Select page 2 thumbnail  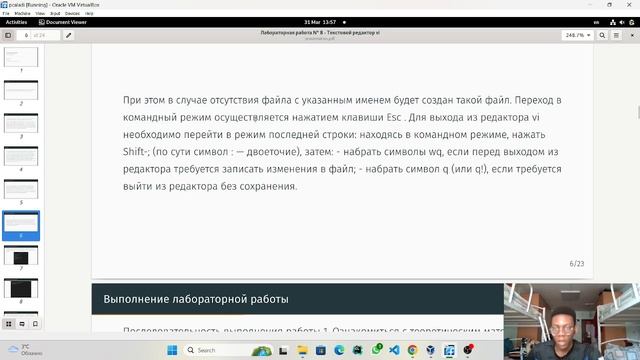point(21,90)
